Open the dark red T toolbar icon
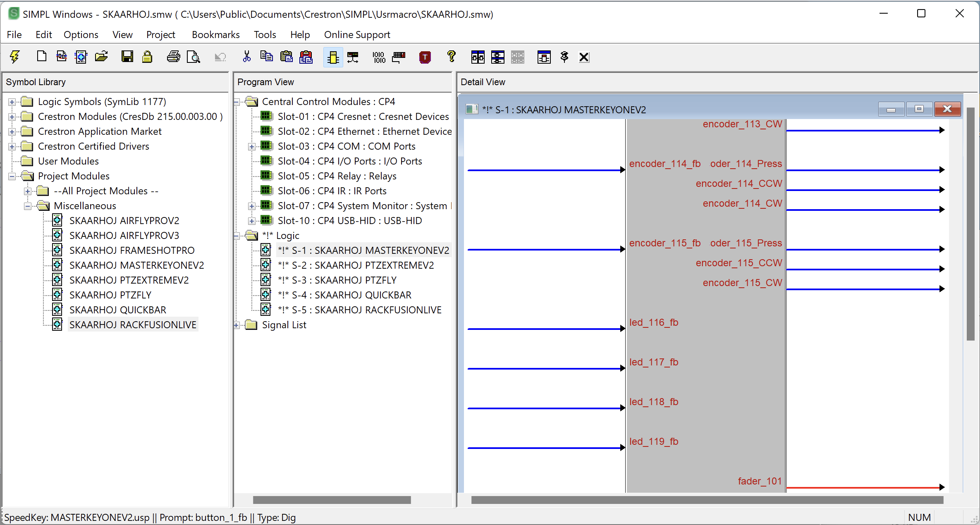Screen dimensions: 980x525 [x=425, y=57]
